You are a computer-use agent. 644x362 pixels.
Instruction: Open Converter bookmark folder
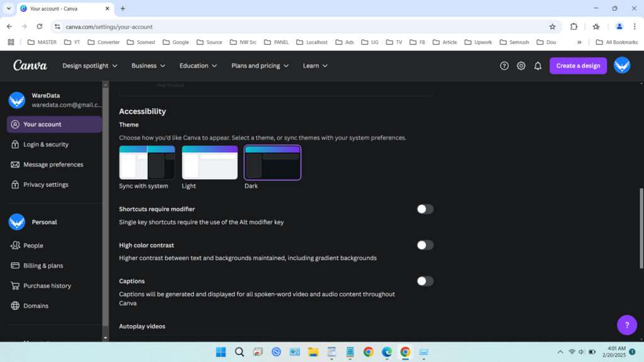pyautogui.click(x=104, y=42)
